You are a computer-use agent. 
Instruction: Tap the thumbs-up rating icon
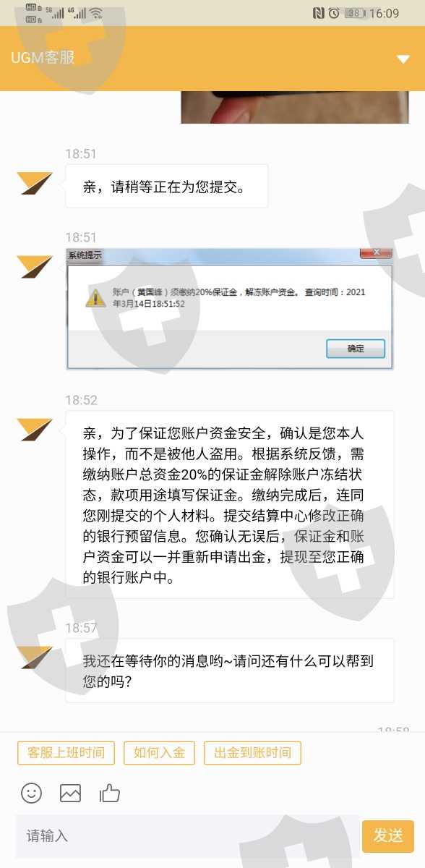(x=110, y=793)
